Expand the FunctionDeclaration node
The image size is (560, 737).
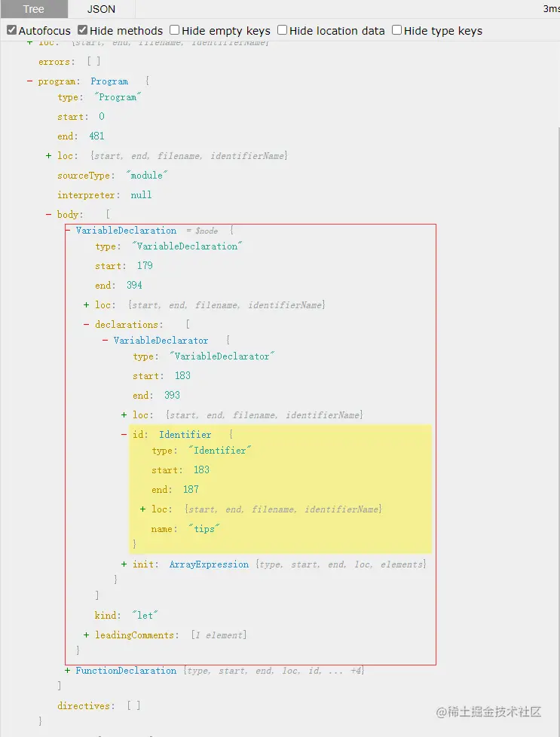point(68,670)
